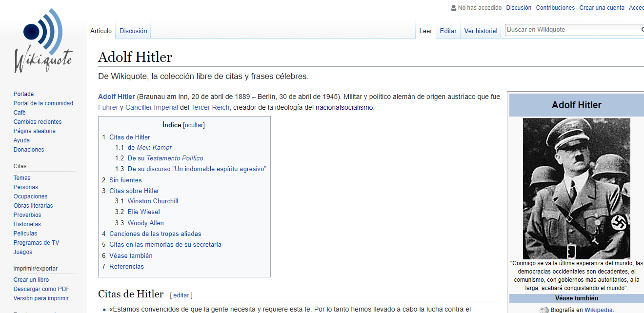Click editar next to Citas de Hitler heading
Image resolution: width=644 pixels, height=313 pixels.
(x=181, y=295)
